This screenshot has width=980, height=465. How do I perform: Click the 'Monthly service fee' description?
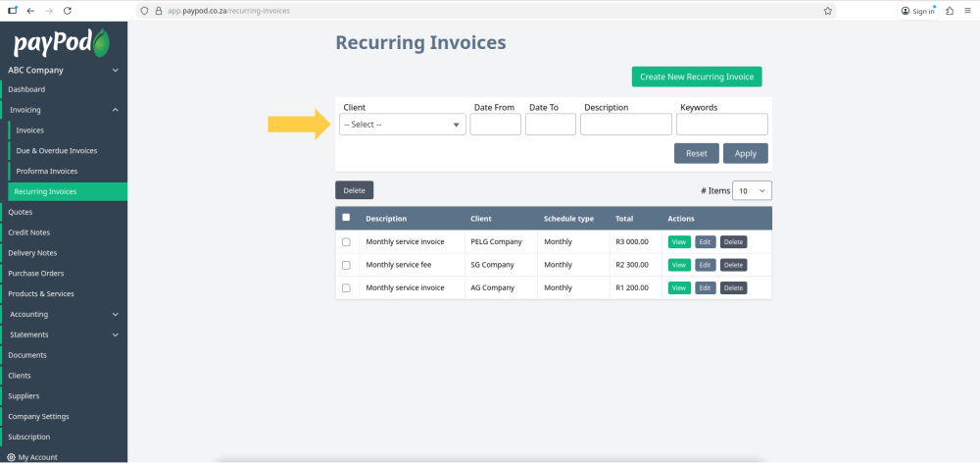399,265
